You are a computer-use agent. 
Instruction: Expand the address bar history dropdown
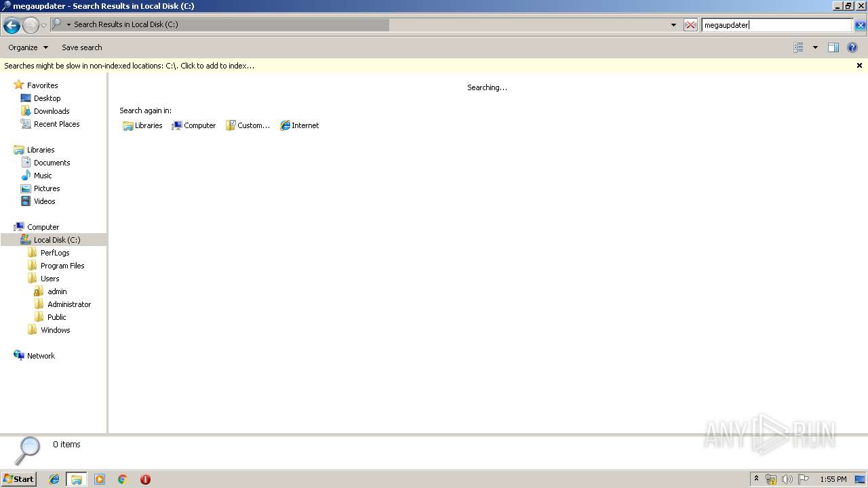point(673,25)
